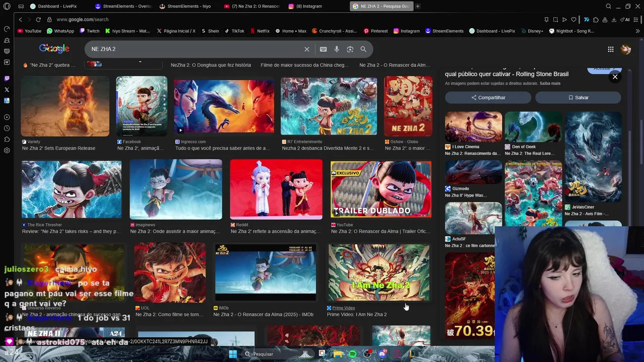Open Variety flaming Ne Zha thumbnail
Image resolution: width=644 pixels, height=362 pixels.
(x=65, y=106)
